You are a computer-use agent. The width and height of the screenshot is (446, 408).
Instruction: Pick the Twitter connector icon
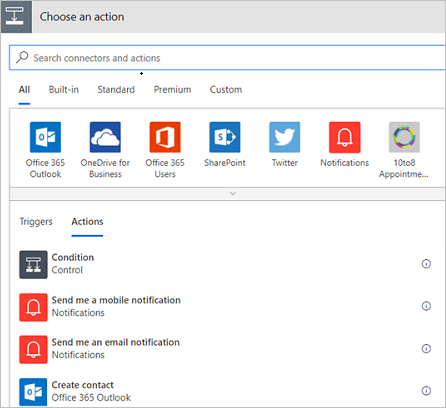285,137
